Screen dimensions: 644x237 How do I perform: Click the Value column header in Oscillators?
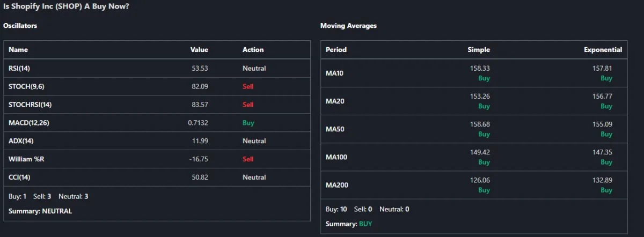199,50
